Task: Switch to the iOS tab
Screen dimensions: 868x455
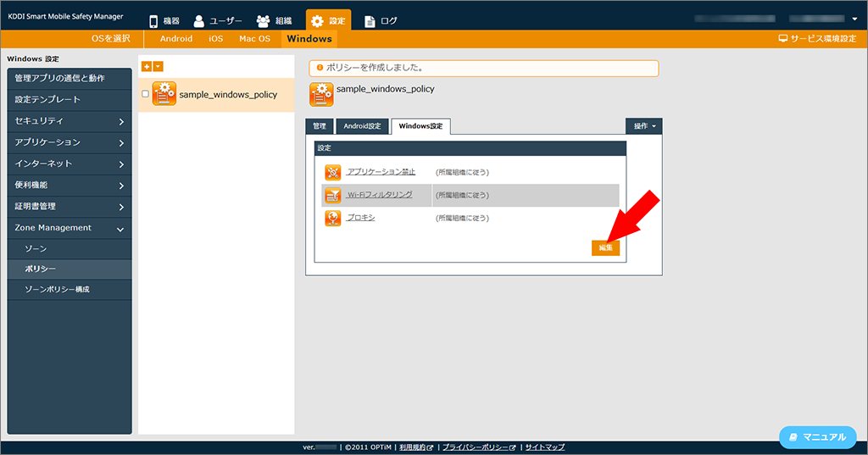Action: tap(216, 39)
